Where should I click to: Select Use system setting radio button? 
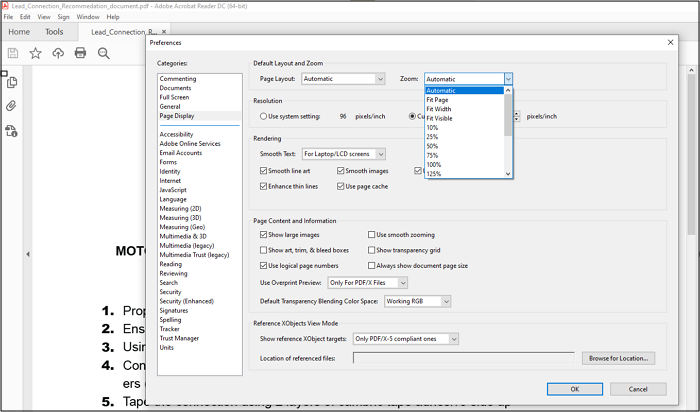tap(263, 116)
